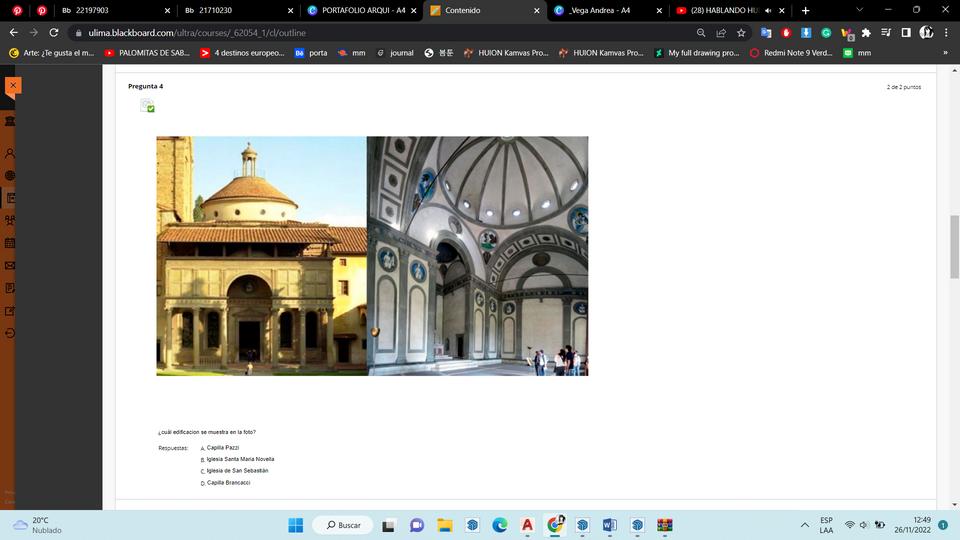Select answer C. Iglesia de San Sebastián
Image resolution: width=960 pixels, height=540 pixels.
[x=237, y=471]
